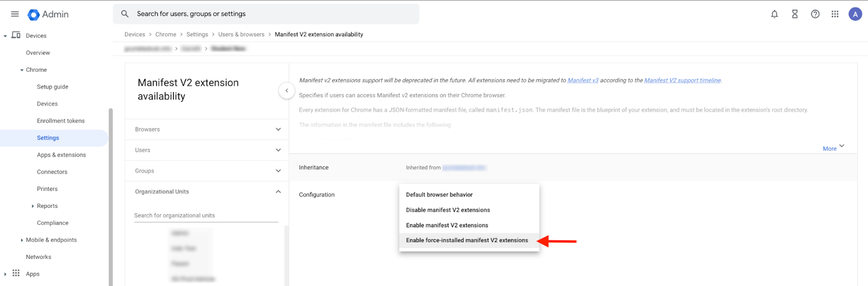The width and height of the screenshot is (868, 286).
Task: Open Printers in the sidebar
Action: coord(47,189)
